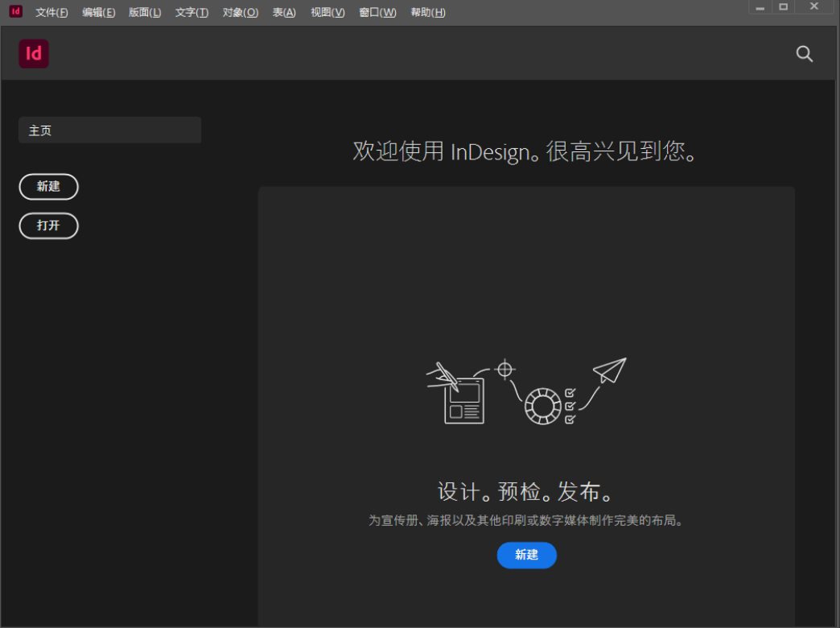Select the 主页 item in the sidebar
This screenshot has width=840, height=628.
(109, 130)
